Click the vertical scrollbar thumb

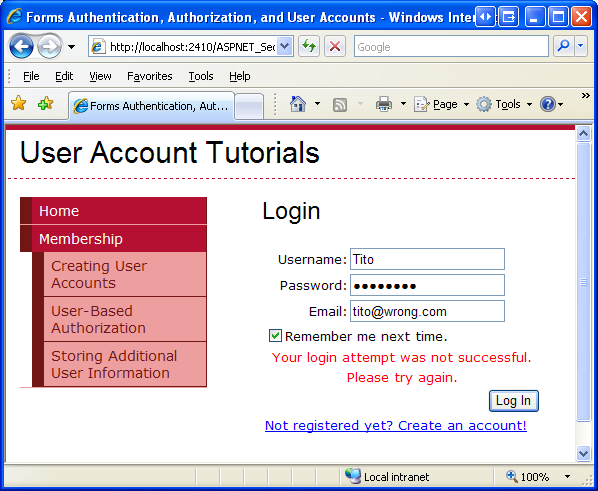(x=583, y=282)
